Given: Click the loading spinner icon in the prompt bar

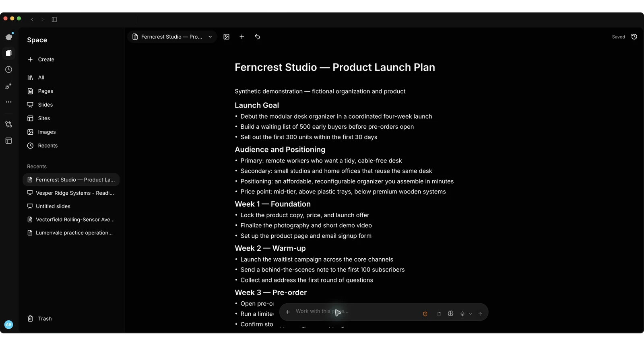Looking at the screenshot, I should tap(439, 314).
